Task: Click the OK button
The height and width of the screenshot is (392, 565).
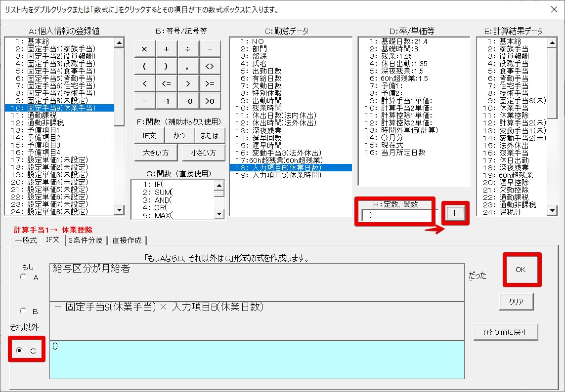Action: point(521,270)
